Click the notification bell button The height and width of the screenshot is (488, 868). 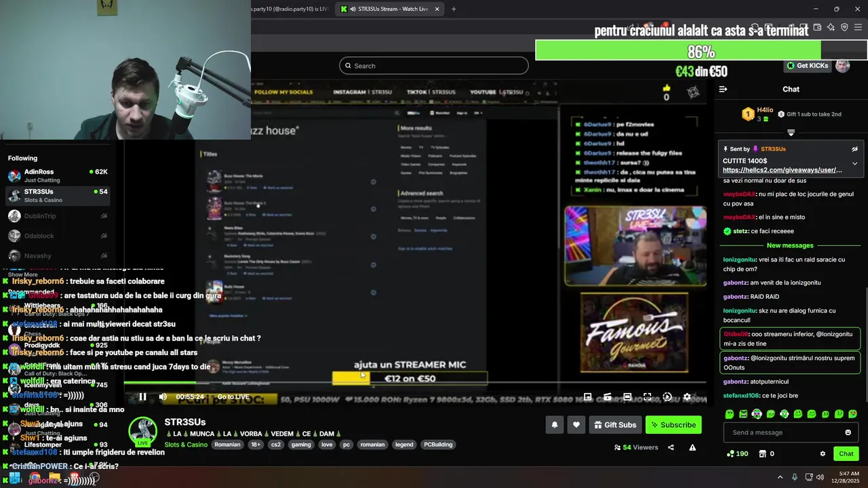click(554, 425)
